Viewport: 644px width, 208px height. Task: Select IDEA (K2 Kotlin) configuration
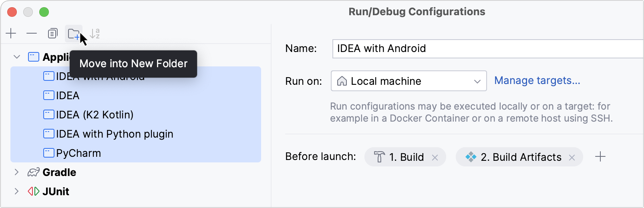coord(136,115)
